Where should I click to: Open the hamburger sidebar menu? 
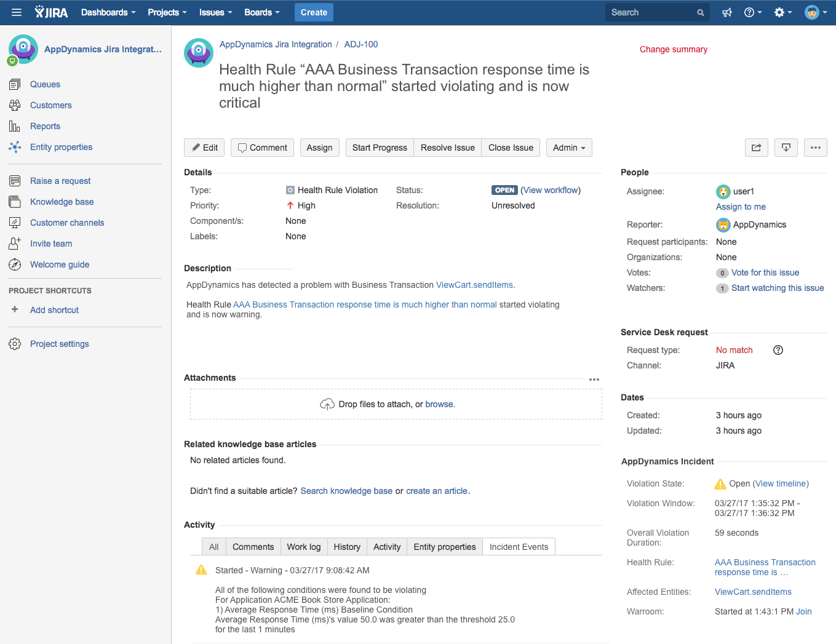pyautogui.click(x=16, y=12)
